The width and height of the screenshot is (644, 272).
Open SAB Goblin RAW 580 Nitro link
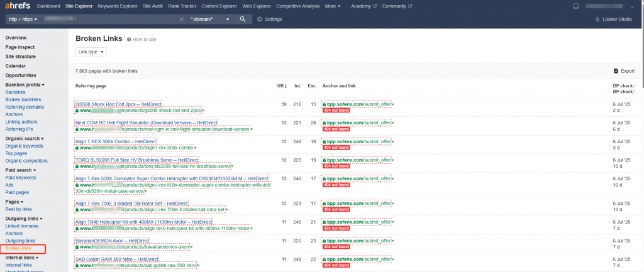(x=117, y=259)
